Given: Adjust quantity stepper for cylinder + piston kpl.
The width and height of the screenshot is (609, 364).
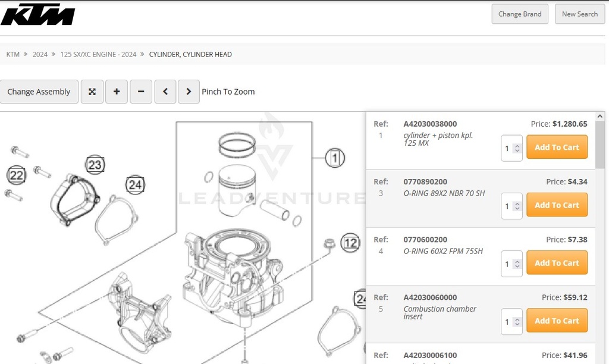Looking at the screenshot, I should [x=517, y=148].
